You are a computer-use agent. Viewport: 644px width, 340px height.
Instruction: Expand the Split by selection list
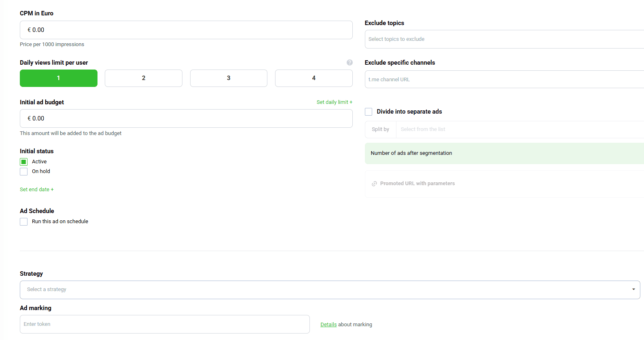click(x=518, y=129)
